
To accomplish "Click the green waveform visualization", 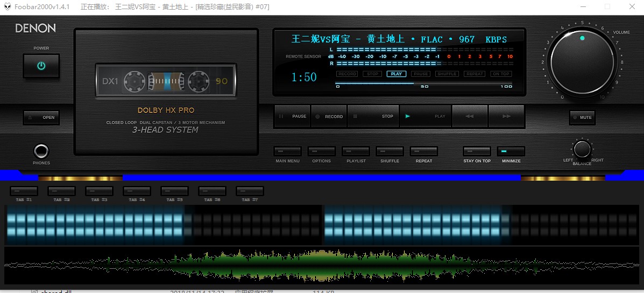I will coord(322,266).
